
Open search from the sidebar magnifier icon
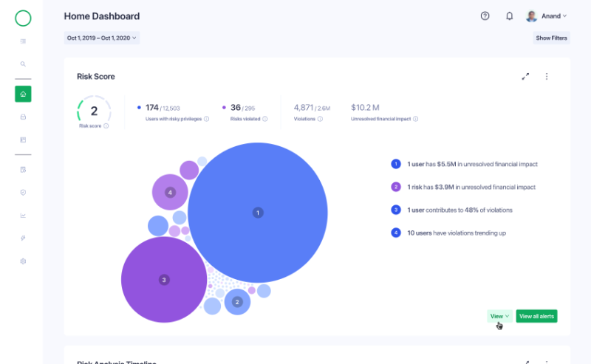(x=23, y=63)
